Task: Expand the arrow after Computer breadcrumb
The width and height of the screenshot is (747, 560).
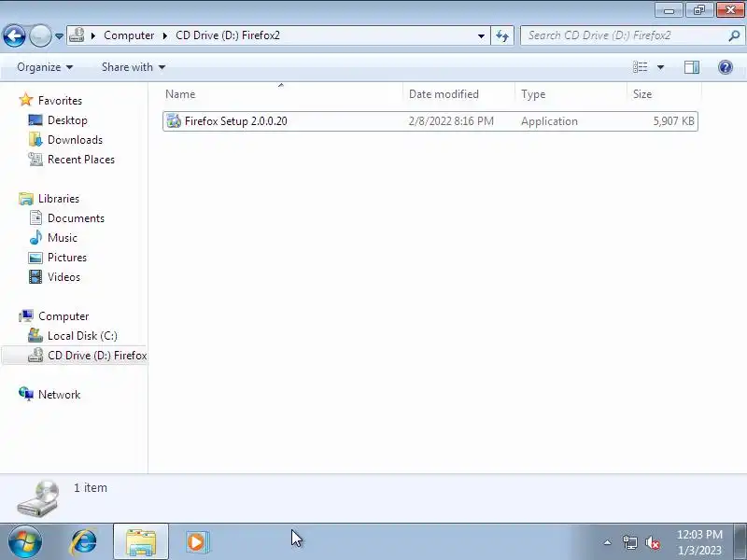Action: pos(165,35)
